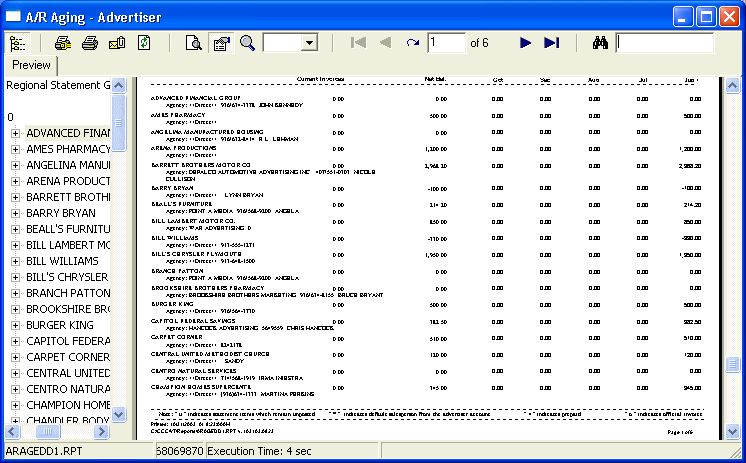Screen dimensions: 746x463
Task: Select BILL WILLIAMS in group tree
Action: pos(62,261)
